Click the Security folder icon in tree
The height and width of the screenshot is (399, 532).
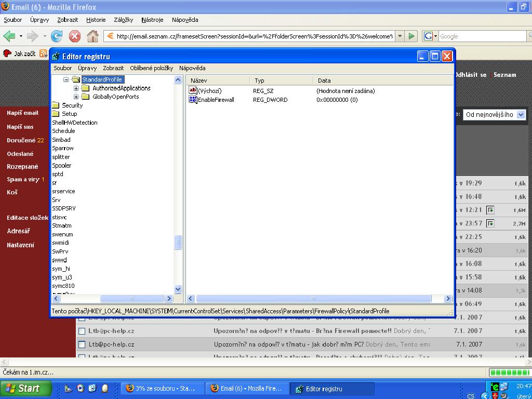point(56,105)
